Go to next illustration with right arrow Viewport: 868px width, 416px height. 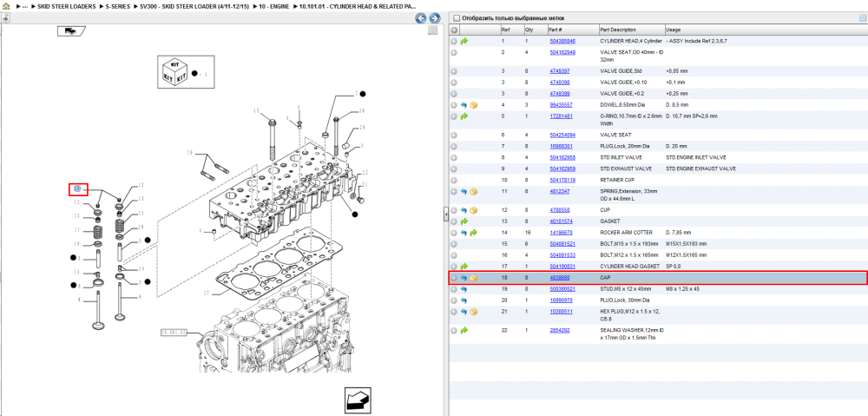click(435, 18)
